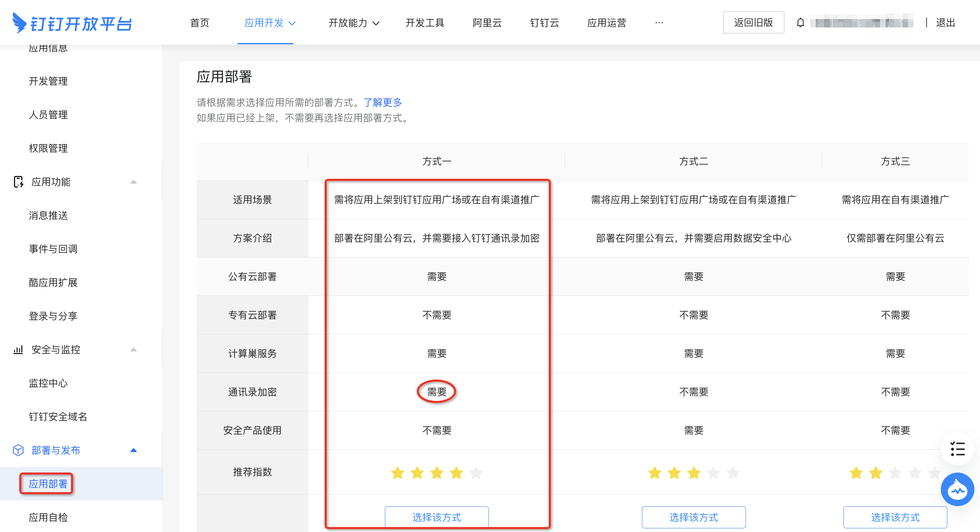The image size is (980, 532).
Task: Click the 安全与监控 bar-chart icon
Action: (18, 349)
